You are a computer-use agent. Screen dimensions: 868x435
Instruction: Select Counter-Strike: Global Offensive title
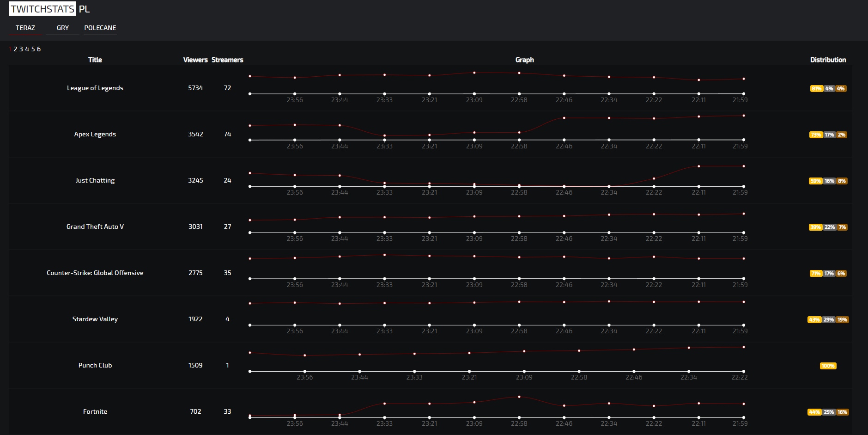click(95, 273)
